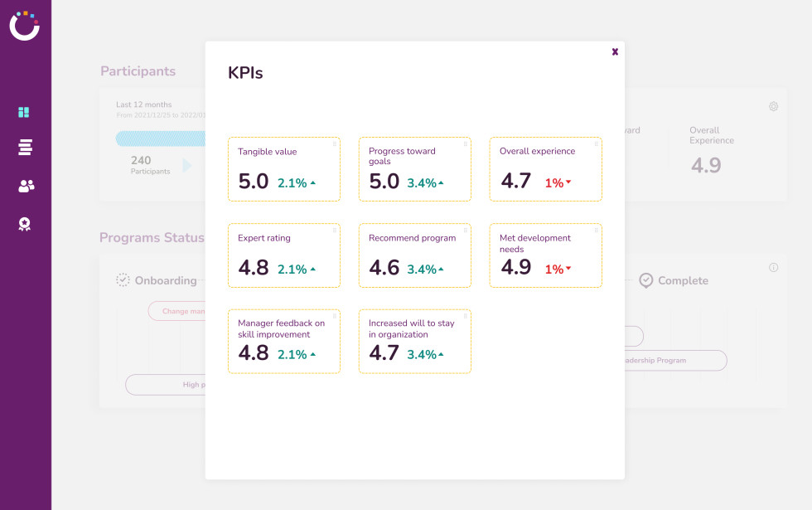
Task: Select the Expert rating KPI card
Action: tap(283, 255)
